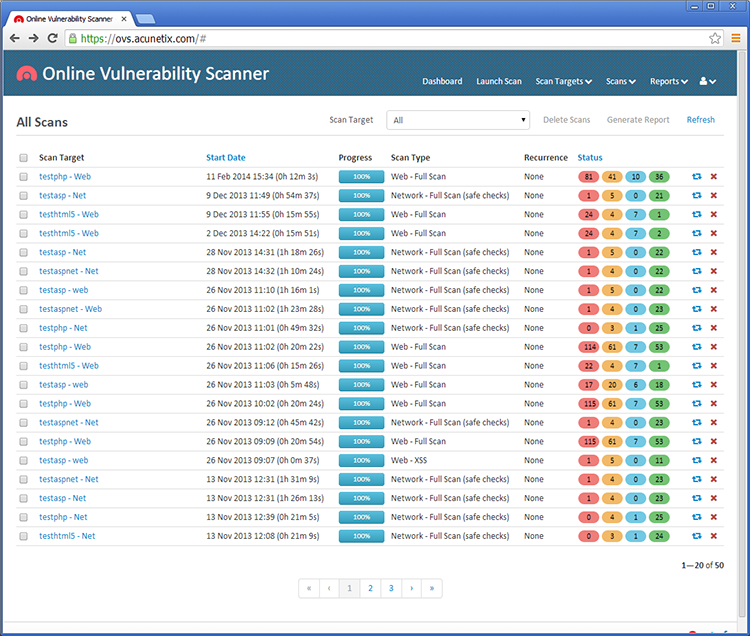
Task: Click the rescan icon for testasp - web XSS scan
Action: pos(696,460)
